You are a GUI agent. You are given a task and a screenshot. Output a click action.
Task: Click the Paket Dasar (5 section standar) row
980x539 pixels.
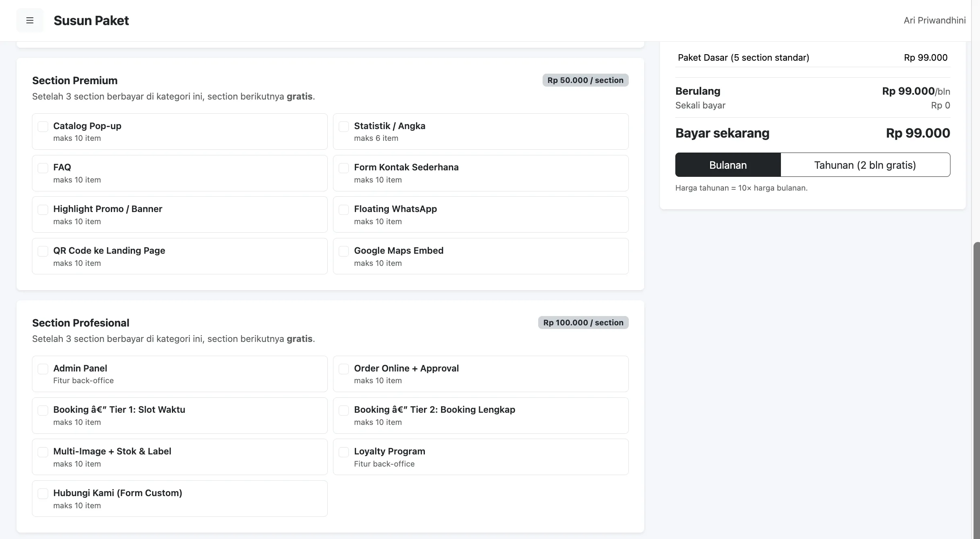(x=813, y=57)
